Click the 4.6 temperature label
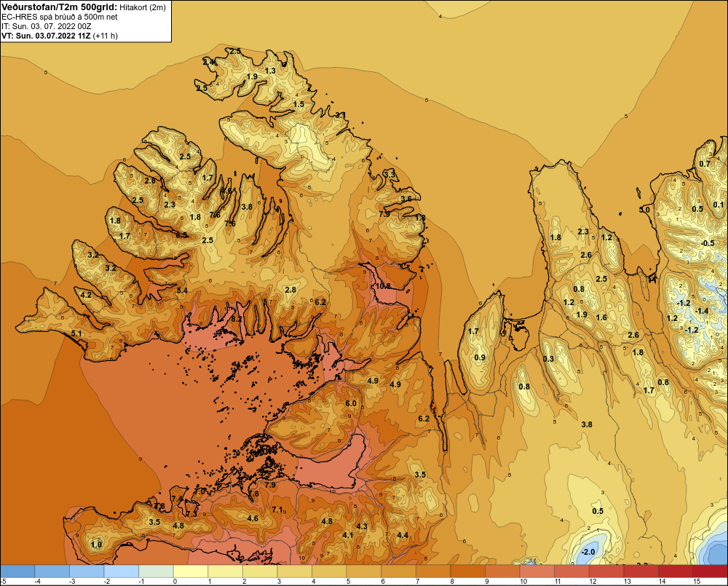Image resolution: width=728 pixels, height=586 pixels. 253,518
